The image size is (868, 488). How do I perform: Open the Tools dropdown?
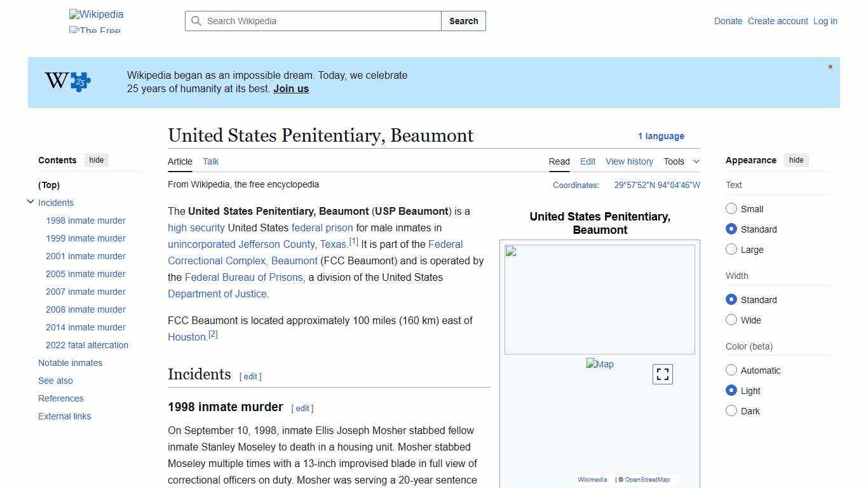[x=681, y=161]
